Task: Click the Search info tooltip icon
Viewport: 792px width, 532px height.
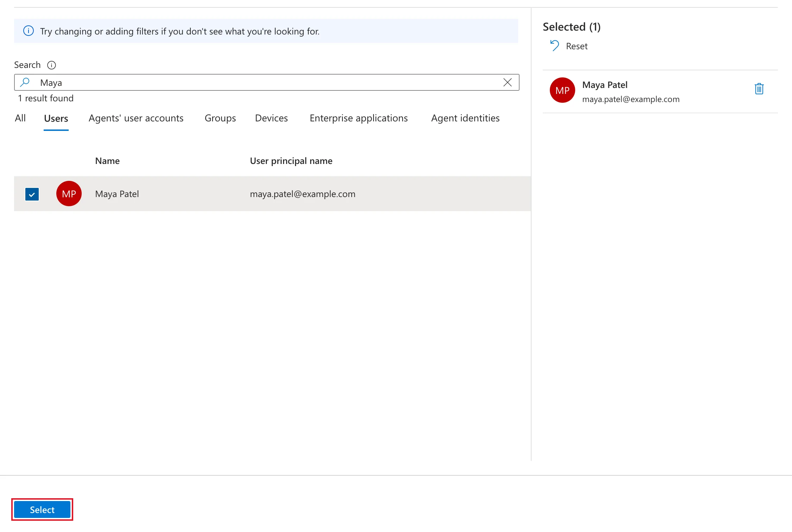Action: point(51,65)
